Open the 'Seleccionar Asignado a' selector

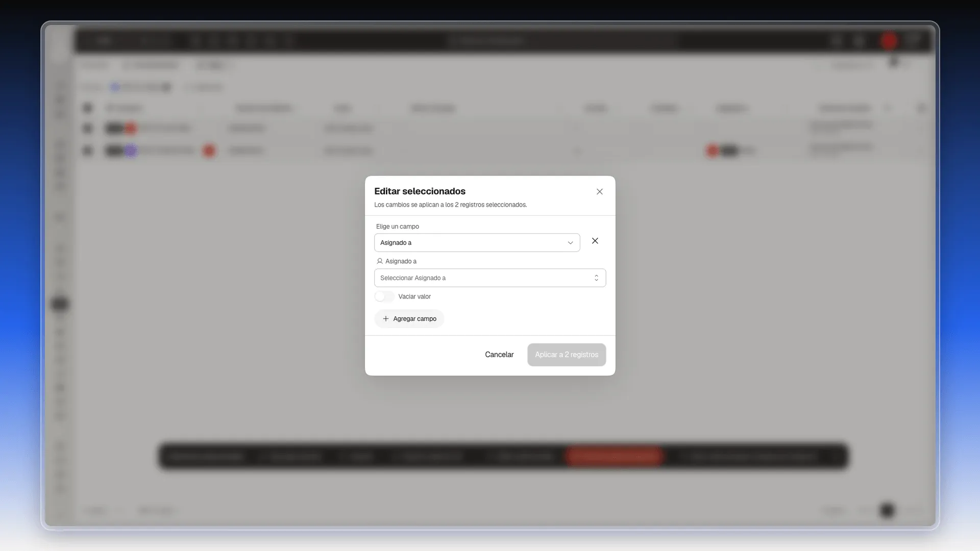click(x=490, y=278)
